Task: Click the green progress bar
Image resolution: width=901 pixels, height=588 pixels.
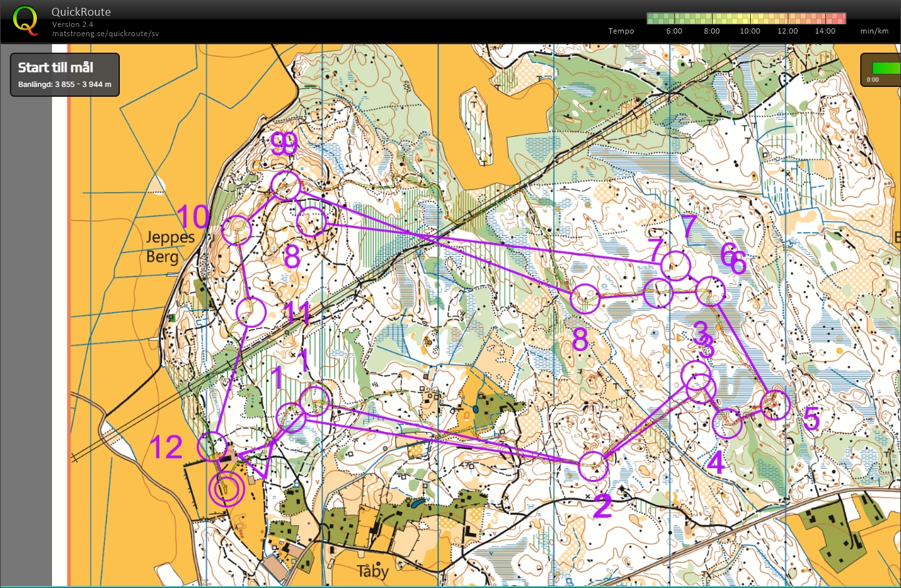Action: 886,68
